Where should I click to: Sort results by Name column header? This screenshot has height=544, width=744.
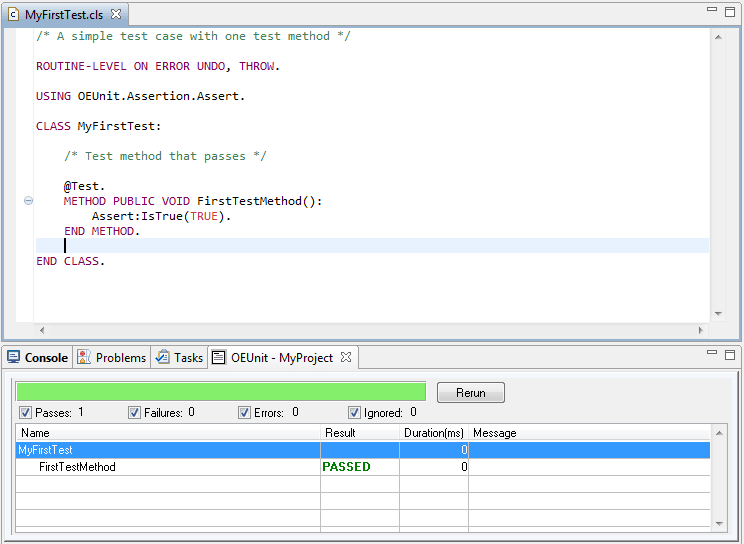168,433
